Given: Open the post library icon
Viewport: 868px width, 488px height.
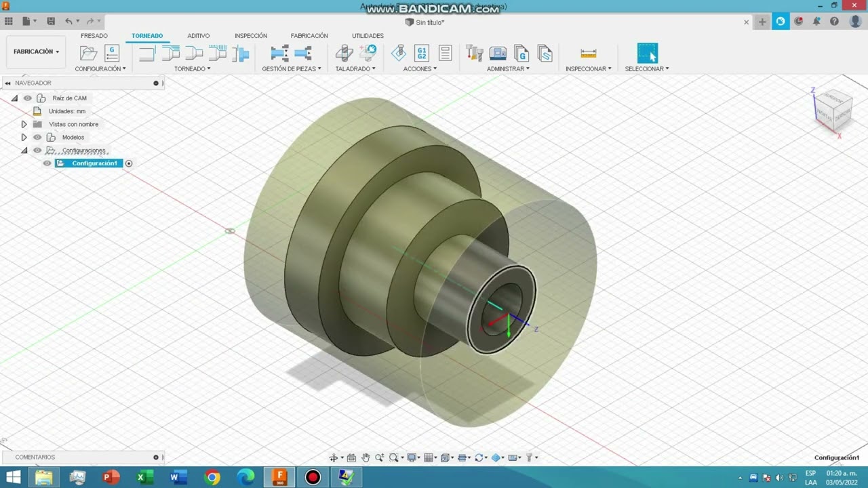Looking at the screenshot, I should 521,53.
